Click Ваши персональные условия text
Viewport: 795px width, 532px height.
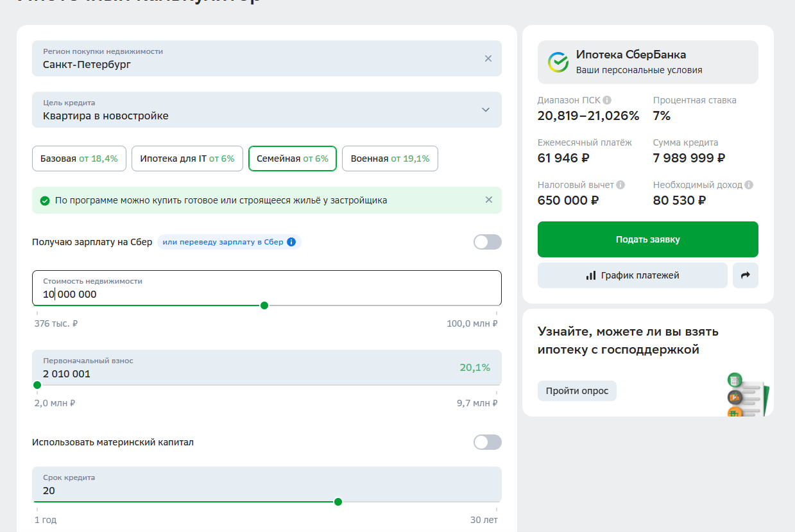(x=639, y=70)
